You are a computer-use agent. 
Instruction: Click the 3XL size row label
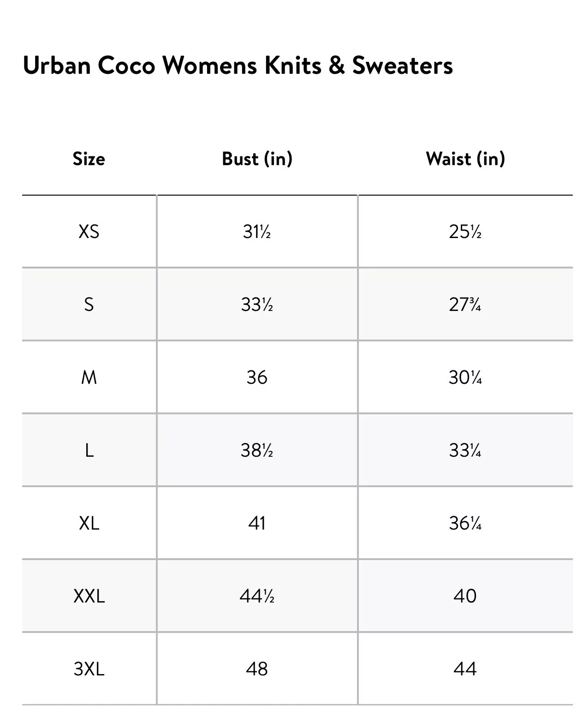click(89, 668)
